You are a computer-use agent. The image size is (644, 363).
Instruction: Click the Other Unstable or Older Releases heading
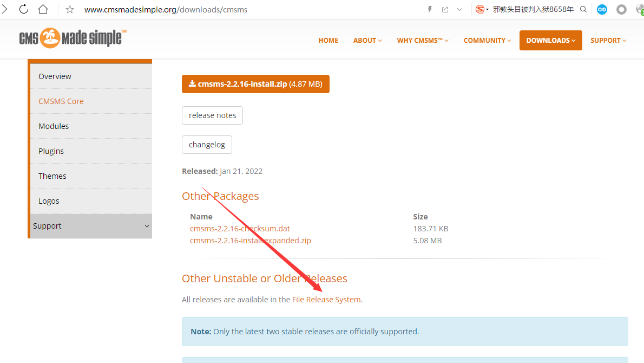pos(265,278)
